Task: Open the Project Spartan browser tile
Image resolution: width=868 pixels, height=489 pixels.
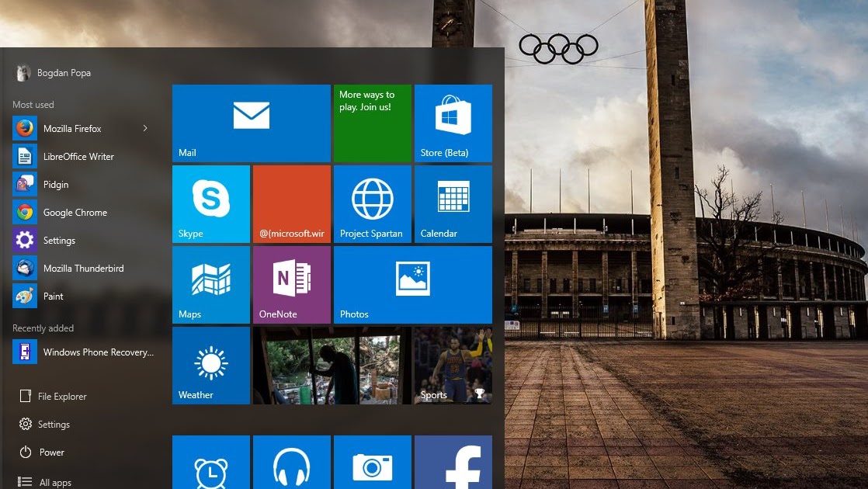Action: pyautogui.click(x=373, y=204)
